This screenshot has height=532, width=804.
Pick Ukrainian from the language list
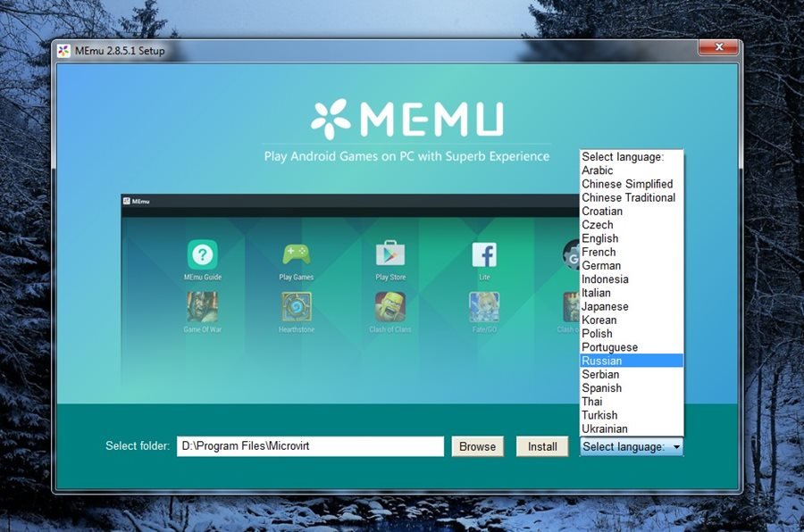tap(632, 428)
